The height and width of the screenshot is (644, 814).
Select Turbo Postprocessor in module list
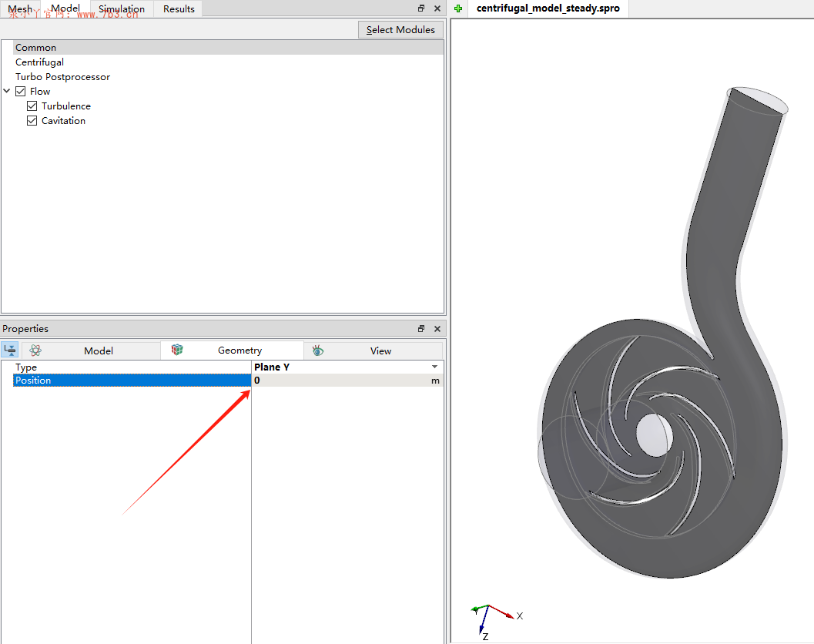tap(62, 77)
